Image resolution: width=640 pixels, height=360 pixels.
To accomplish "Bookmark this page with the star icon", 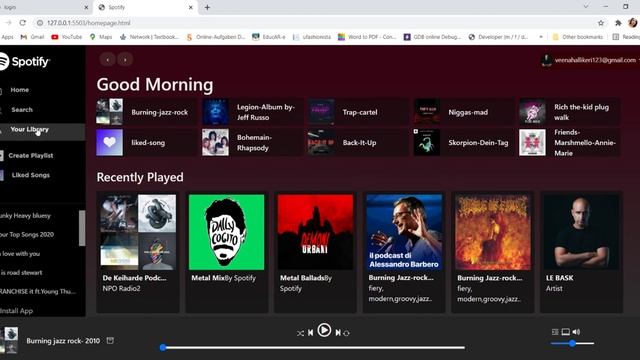I will [x=601, y=23].
